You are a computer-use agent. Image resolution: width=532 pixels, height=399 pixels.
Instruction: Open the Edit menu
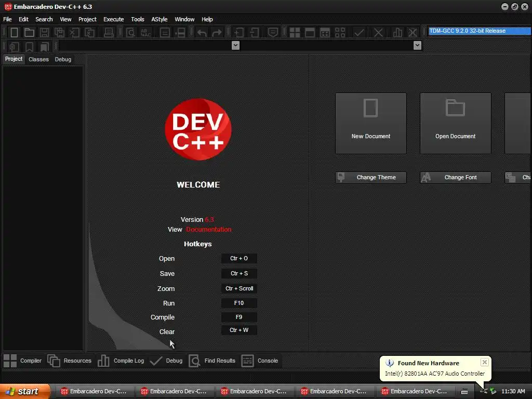tap(23, 19)
